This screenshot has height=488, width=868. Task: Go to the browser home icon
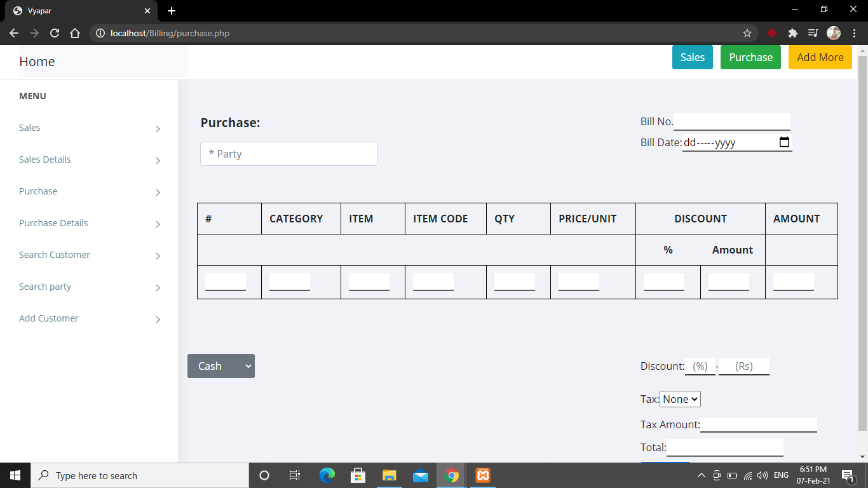[x=75, y=33]
